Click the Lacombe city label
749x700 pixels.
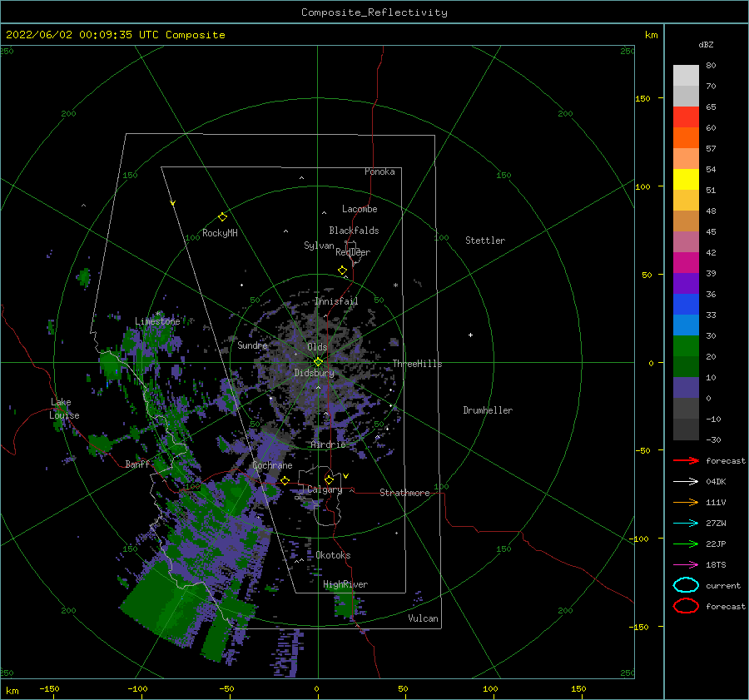pyautogui.click(x=360, y=209)
